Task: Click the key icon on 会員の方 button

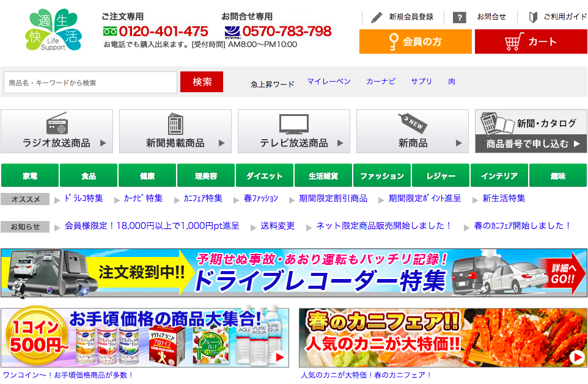Action: [393, 42]
